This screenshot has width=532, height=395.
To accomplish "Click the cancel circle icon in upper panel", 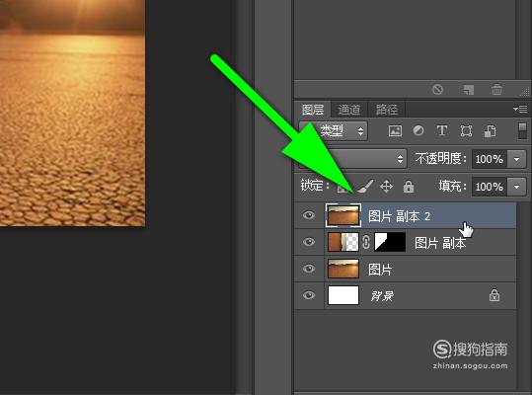I will click(437, 89).
